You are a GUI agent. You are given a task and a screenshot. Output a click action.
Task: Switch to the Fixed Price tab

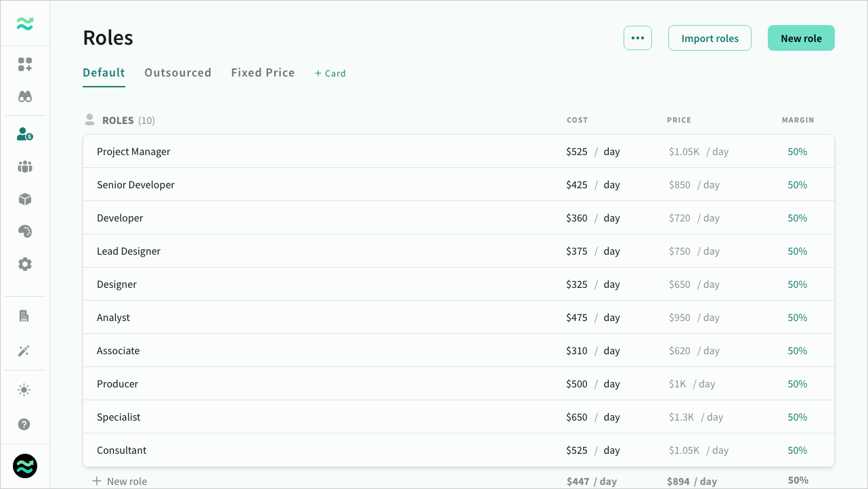point(263,72)
